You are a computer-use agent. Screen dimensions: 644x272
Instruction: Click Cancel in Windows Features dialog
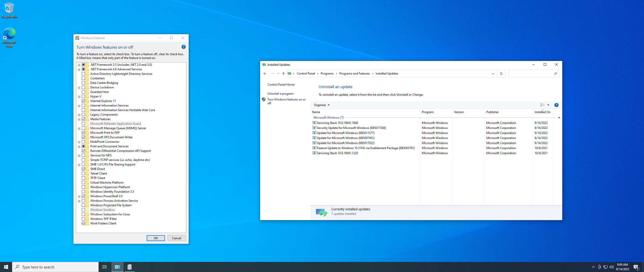pyautogui.click(x=177, y=238)
